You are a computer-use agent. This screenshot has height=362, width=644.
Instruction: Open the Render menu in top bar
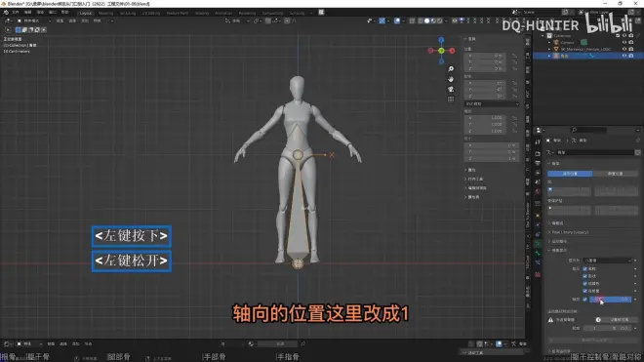pyautogui.click(x=40, y=13)
